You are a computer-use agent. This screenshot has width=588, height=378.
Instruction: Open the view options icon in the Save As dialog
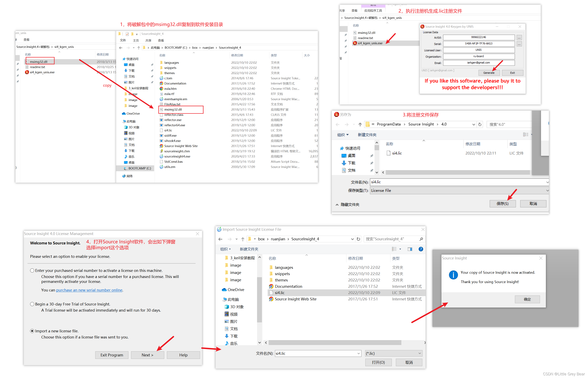[526, 134]
